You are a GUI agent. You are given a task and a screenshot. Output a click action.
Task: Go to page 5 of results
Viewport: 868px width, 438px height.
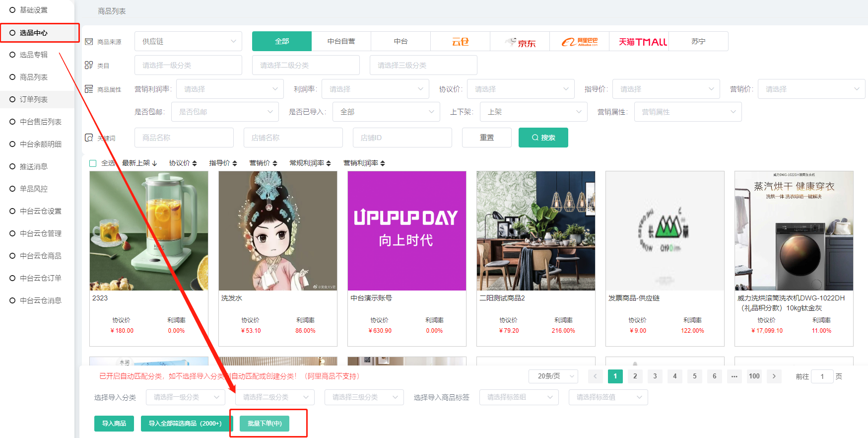(x=695, y=376)
